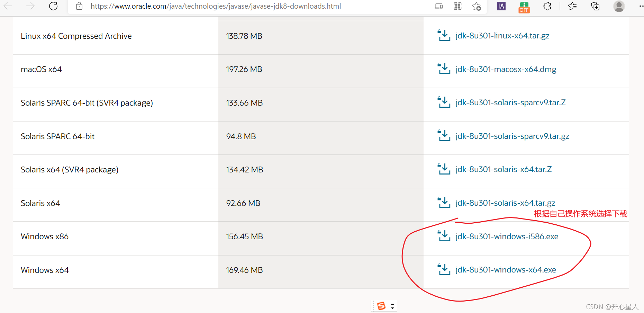
Task: Click download icon for macOS x64
Action: [444, 69]
